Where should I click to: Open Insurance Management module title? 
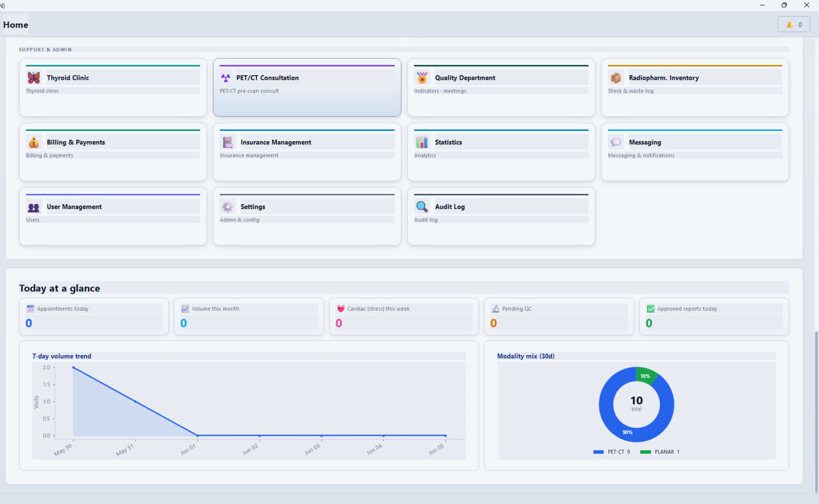276,142
